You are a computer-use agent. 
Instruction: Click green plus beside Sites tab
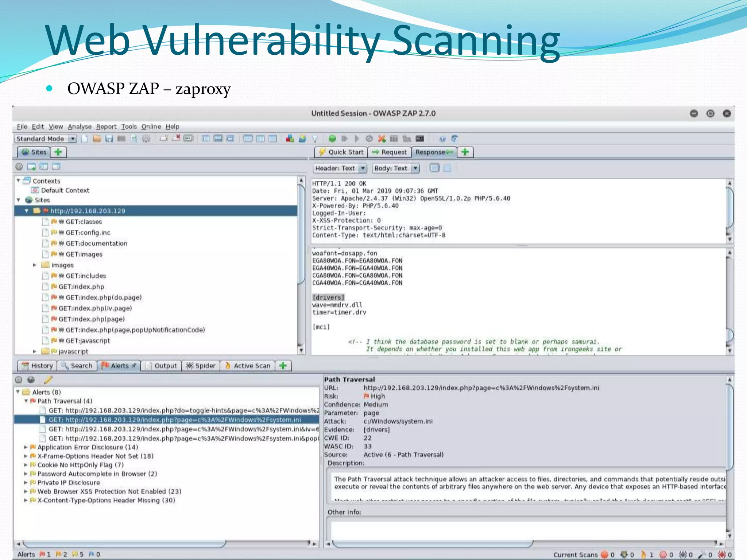click(x=58, y=152)
